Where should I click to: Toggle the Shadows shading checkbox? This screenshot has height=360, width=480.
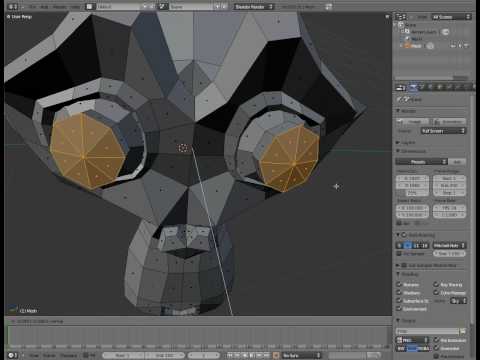pos(399,292)
